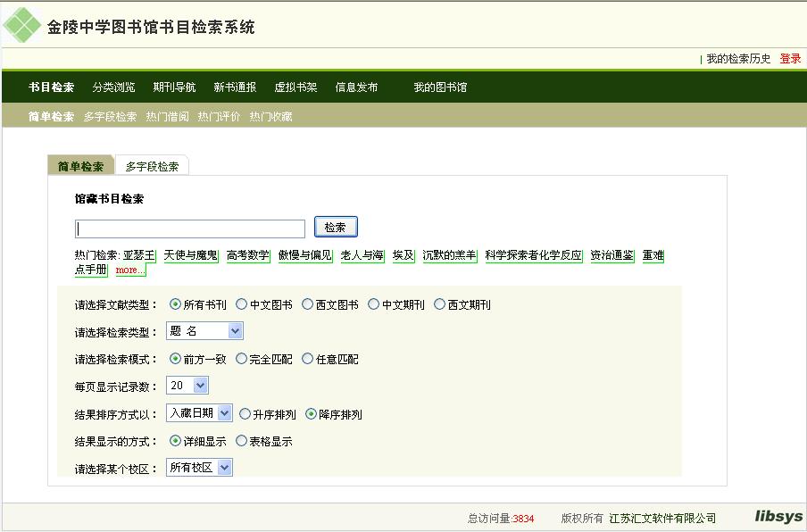807x532 pixels.
Task: Click hot search 沉默的羔羊
Action: click(450, 255)
